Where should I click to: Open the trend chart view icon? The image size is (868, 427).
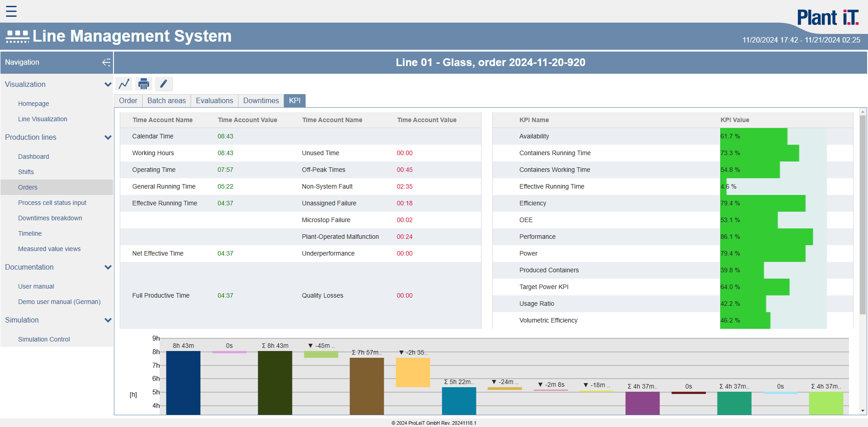coord(123,84)
